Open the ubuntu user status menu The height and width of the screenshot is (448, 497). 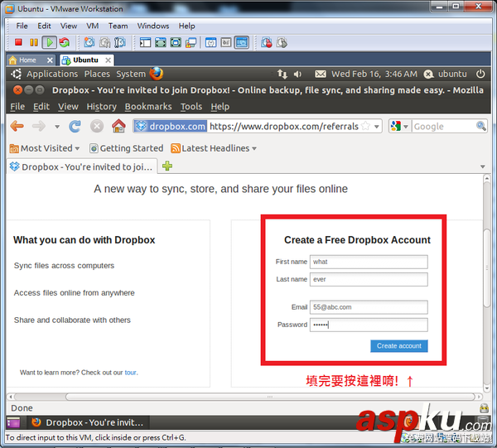pyautogui.click(x=446, y=74)
